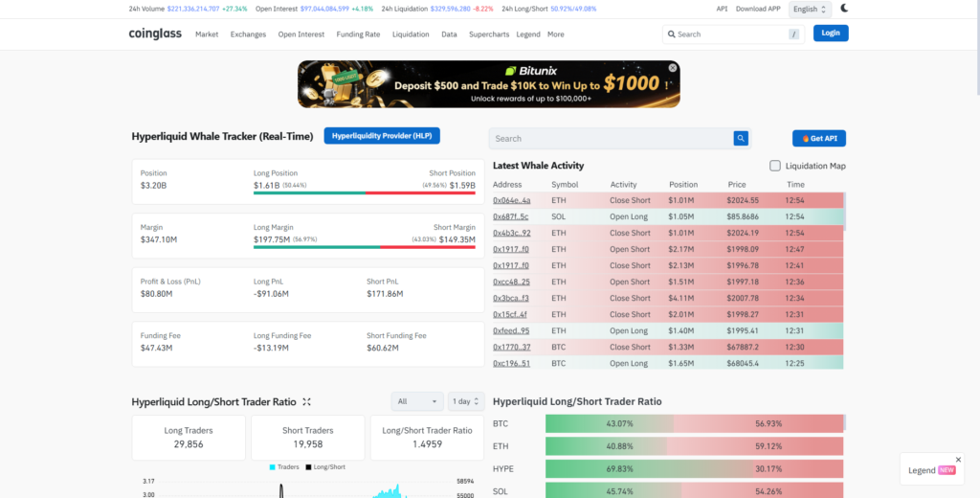This screenshot has width=980, height=498.
Task: Open the Liquidation menu item
Action: (x=411, y=34)
